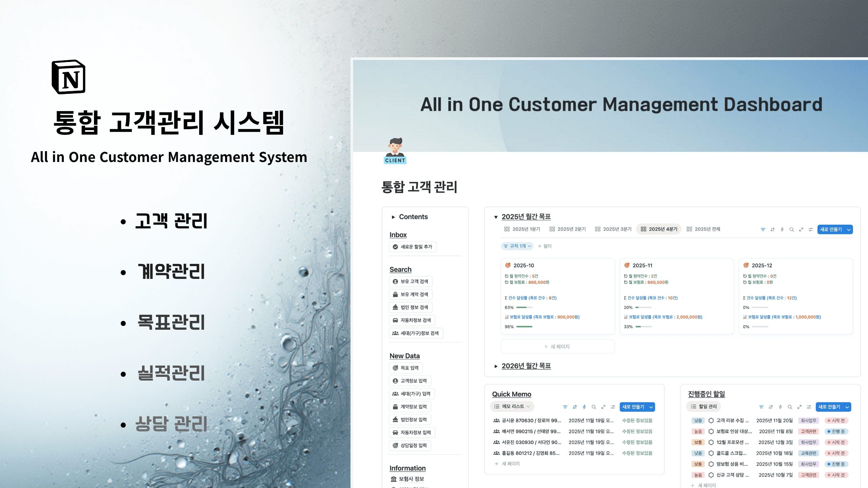Toggle checkbox for 12월 프로모션 task

[x=711, y=442]
